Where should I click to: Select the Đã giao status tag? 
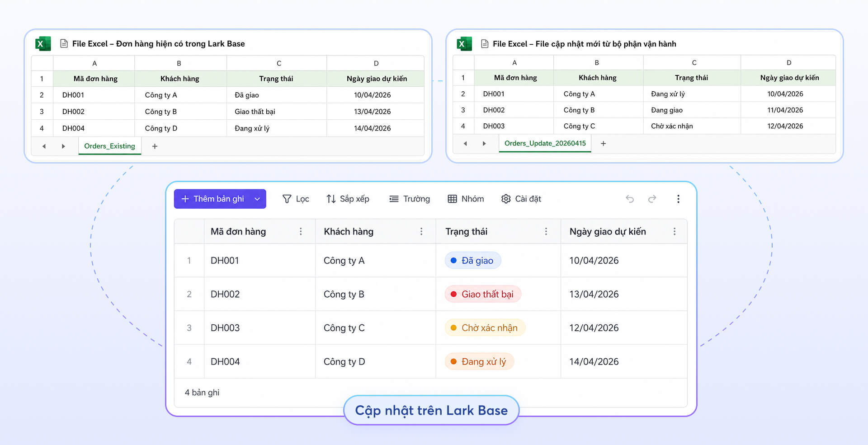pyautogui.click(x=473, y=260)
